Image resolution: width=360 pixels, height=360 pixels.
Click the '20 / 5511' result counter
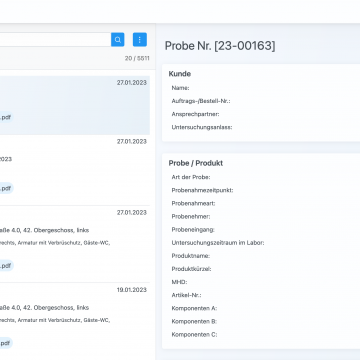[137, 58]
